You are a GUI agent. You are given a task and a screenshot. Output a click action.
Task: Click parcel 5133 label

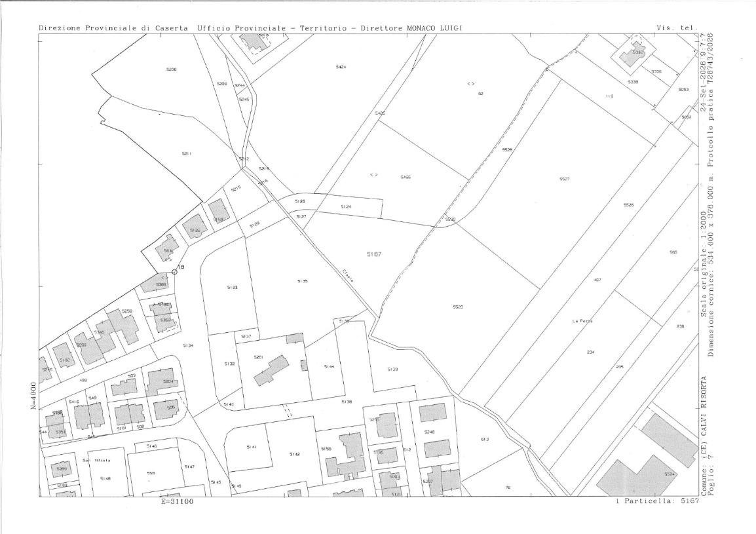pyautogui.click(x=232, y=288)
